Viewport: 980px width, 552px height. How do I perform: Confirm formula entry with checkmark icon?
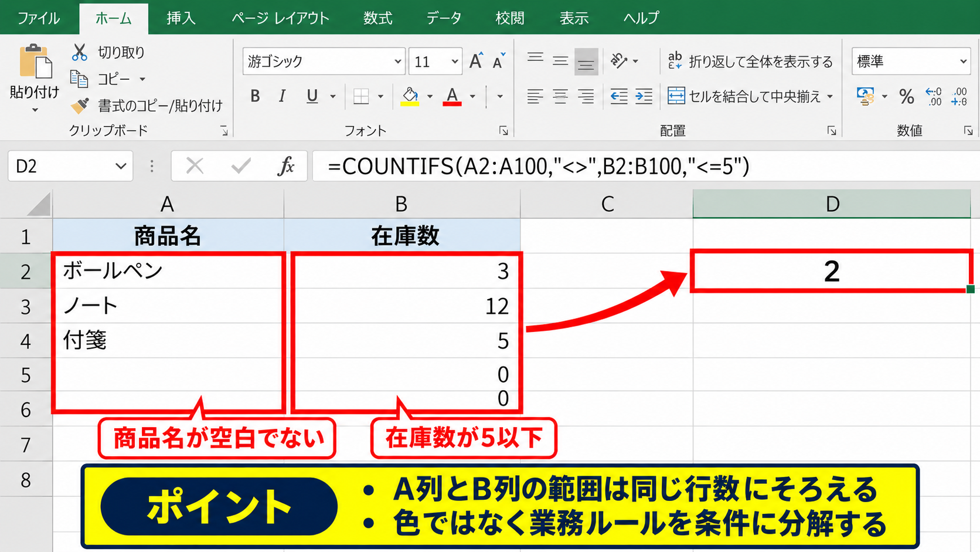[240, 167]
